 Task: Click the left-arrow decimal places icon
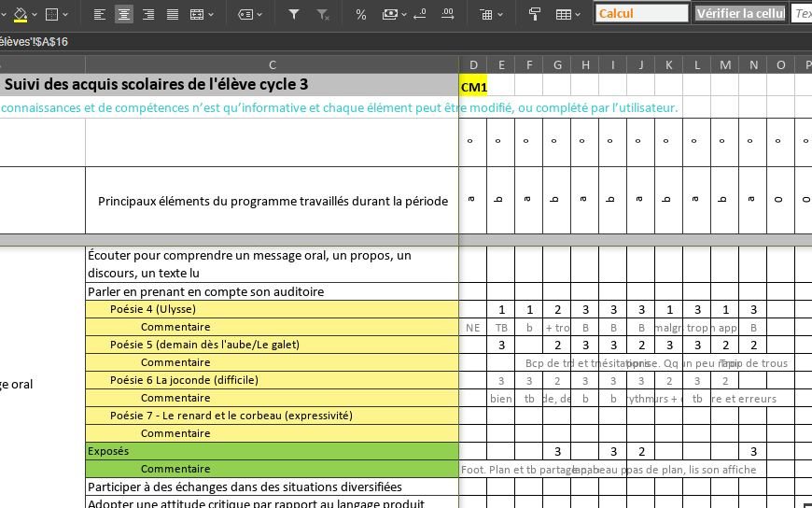point(420,15)
